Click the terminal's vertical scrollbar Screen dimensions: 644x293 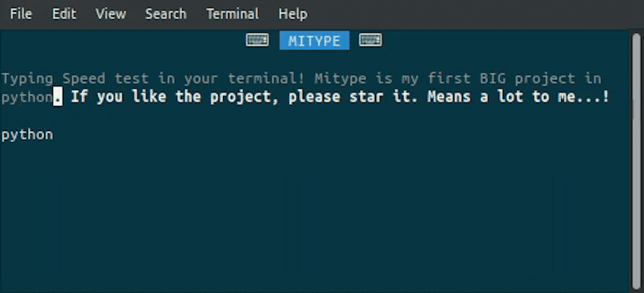[636, 161]
